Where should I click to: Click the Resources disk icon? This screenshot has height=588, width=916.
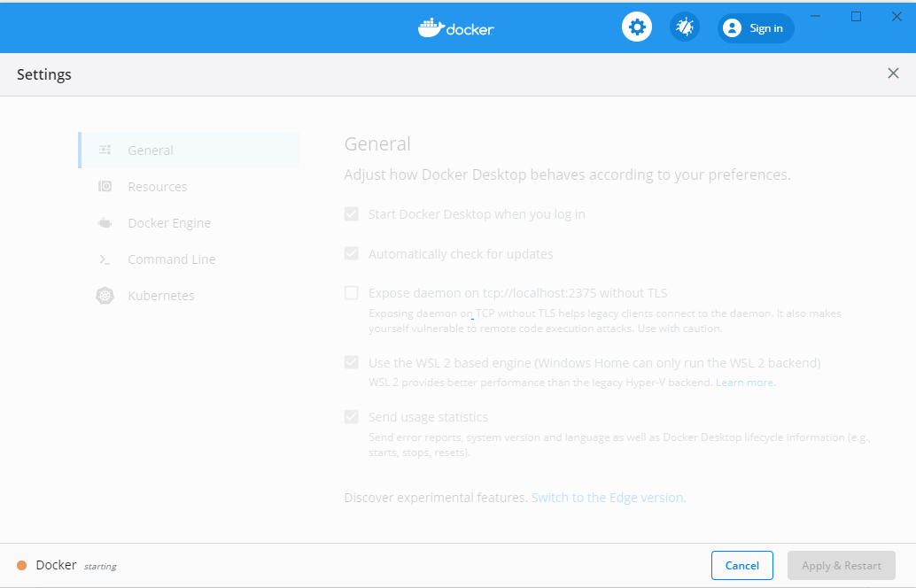(105, 186)
